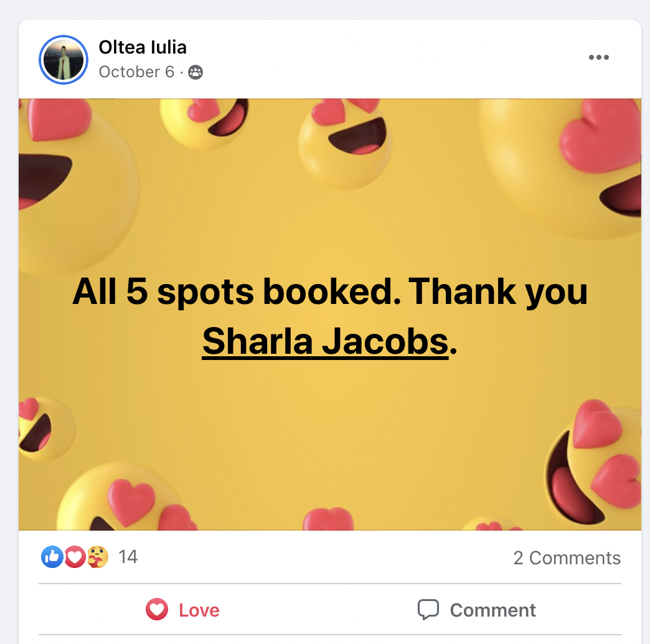The height and width of the screenshot is (644, 650).
Task: Click the red heart reaction icon
Action: (x=75, y=557)
